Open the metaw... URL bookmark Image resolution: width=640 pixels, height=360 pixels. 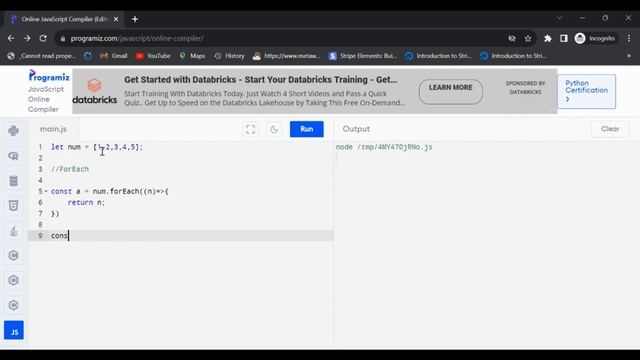click(x=287, y=56)
